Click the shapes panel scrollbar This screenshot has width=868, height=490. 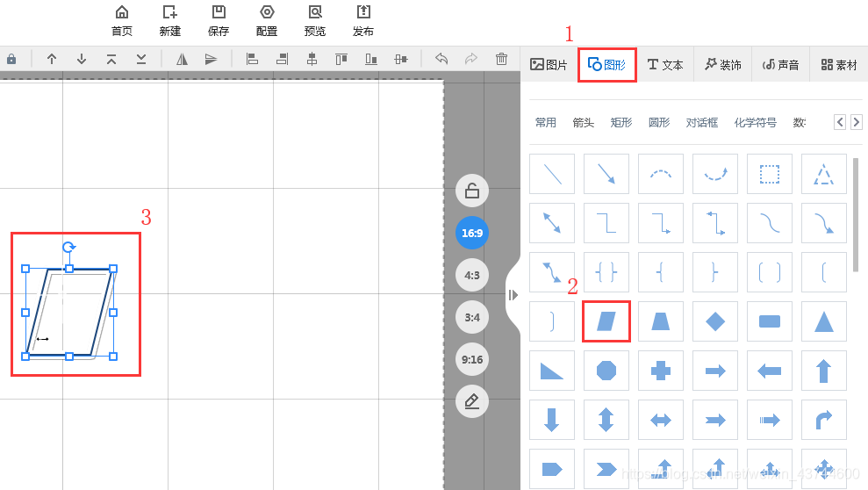[x=856, y=215]
